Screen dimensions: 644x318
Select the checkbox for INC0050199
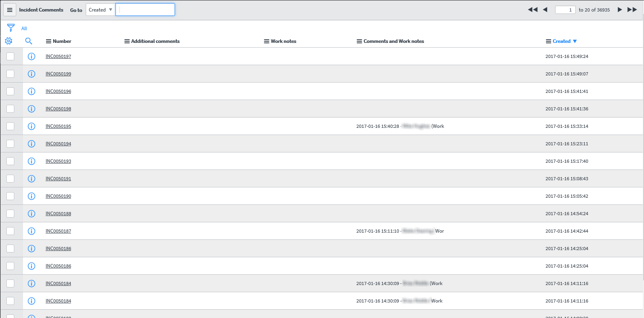[10, 74]
